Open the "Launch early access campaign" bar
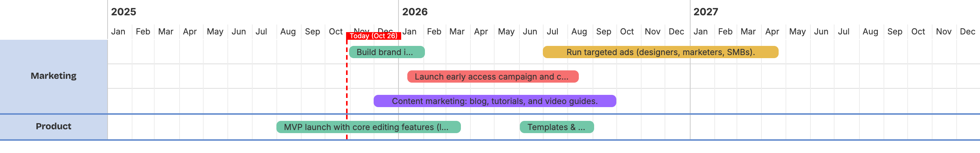The width and height of the screenshot is (980, 153). tap(493, 76)
